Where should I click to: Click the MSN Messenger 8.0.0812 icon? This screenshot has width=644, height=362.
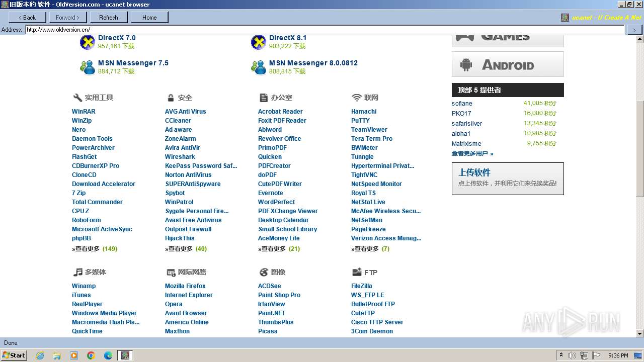[x=259, y=67]
